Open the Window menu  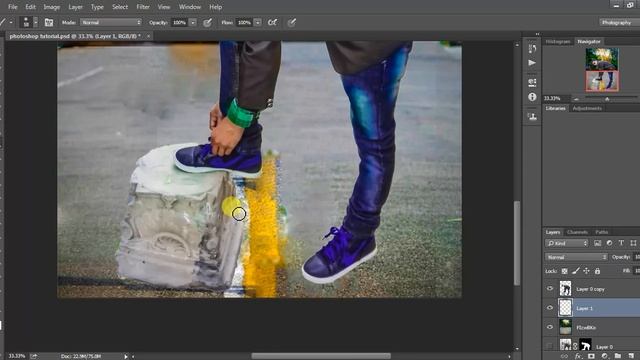pyautogui.click(x=190, y=7)
